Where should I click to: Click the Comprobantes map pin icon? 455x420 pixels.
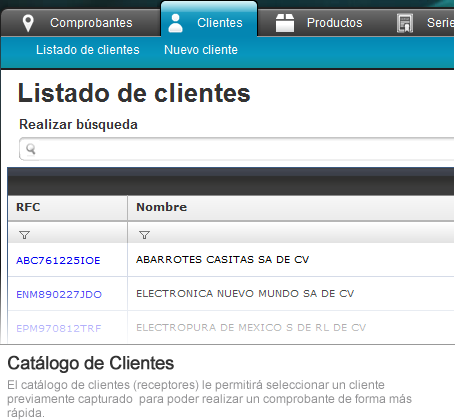coord(28,23)
